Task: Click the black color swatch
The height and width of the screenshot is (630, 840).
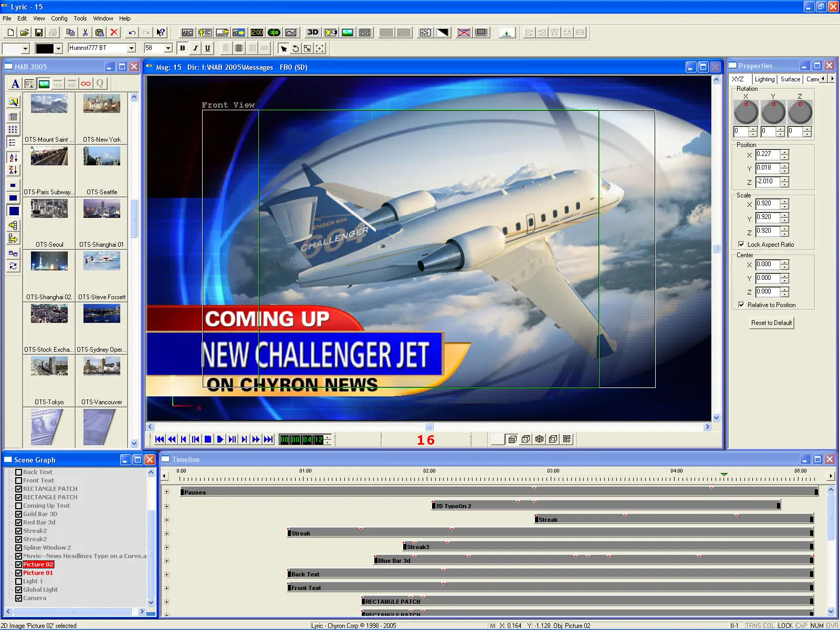Action: point(45,49)
